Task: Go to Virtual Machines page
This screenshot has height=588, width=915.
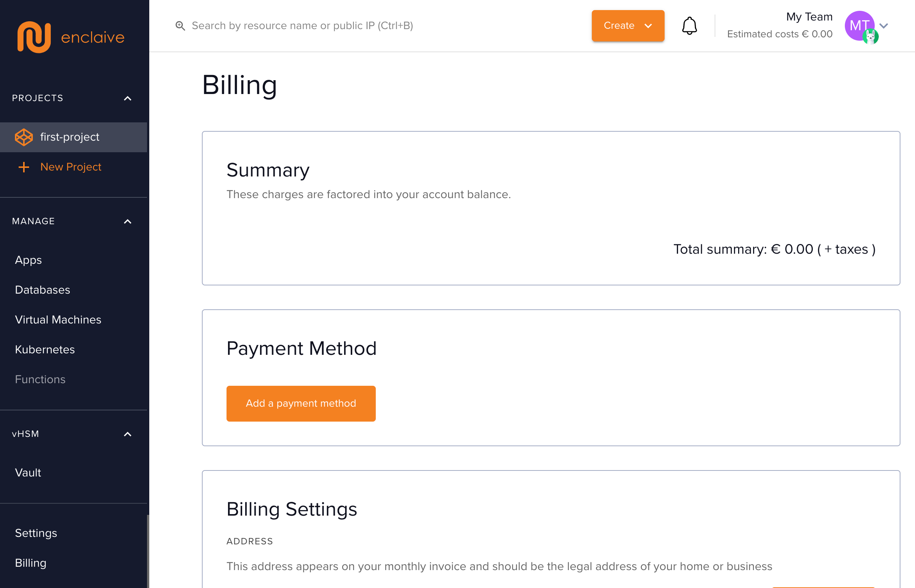Action: [x=58, y=320]
